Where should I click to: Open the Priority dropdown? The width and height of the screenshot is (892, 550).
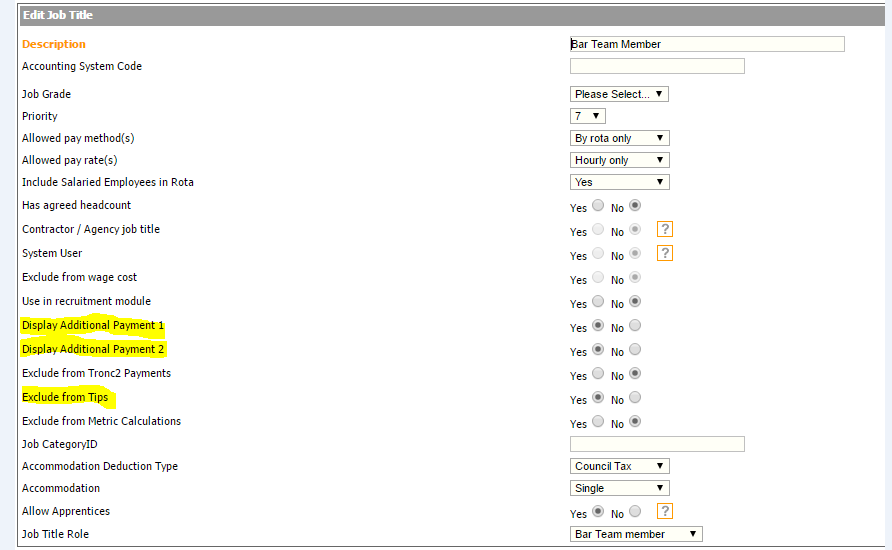[x=587, y=116]
